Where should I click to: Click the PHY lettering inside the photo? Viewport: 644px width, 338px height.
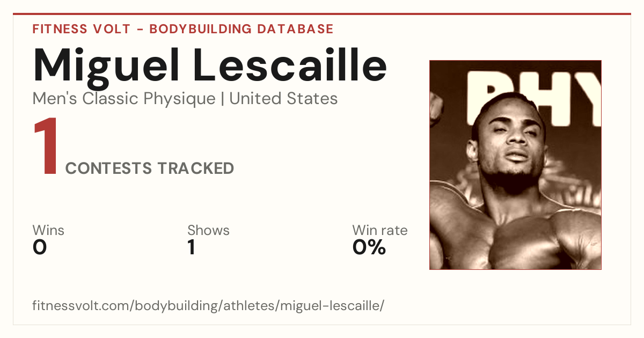[x=534, y=97]
